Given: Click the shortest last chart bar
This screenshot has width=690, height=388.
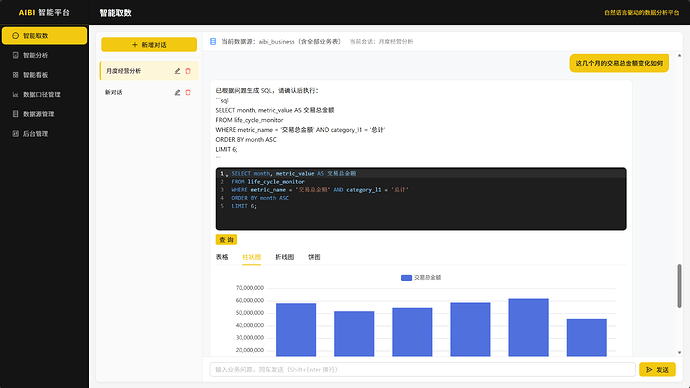Looking at the screenshot, I should coord(586,337).
